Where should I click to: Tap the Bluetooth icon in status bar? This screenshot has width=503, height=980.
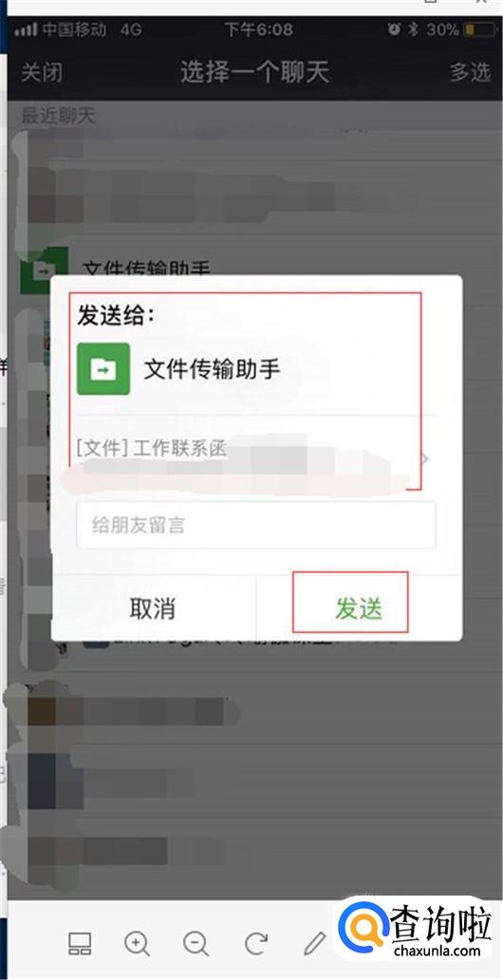point(412,29)
